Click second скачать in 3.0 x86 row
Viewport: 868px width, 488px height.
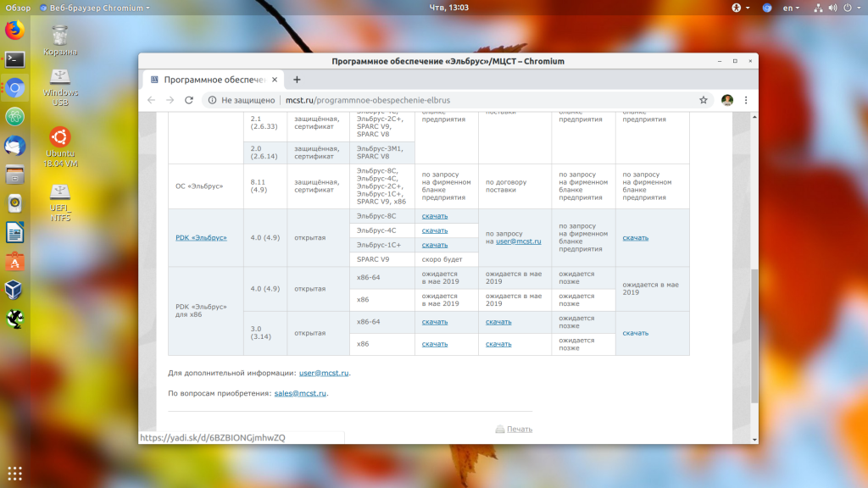[x=498, y=344]
